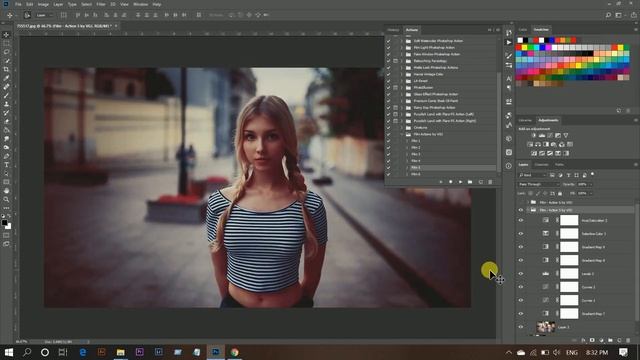The image size is (640, 360).
Task: Select the Clone Stamp tool
Action: point(6,104)
